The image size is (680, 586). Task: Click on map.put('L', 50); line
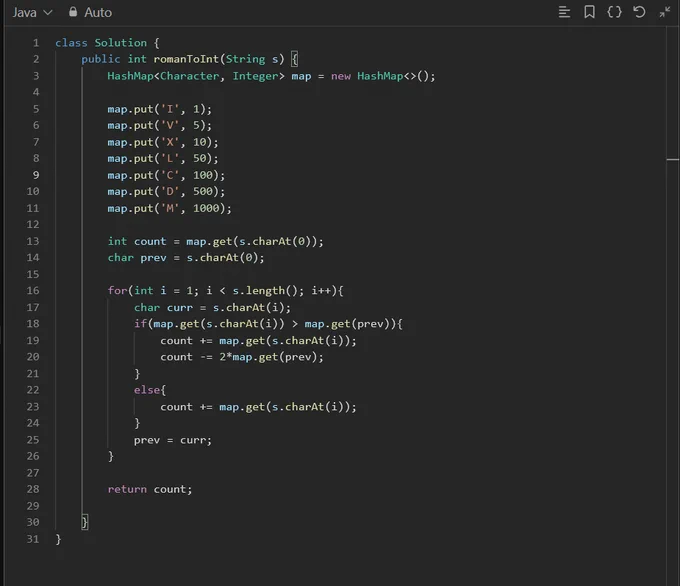point(163,158)
